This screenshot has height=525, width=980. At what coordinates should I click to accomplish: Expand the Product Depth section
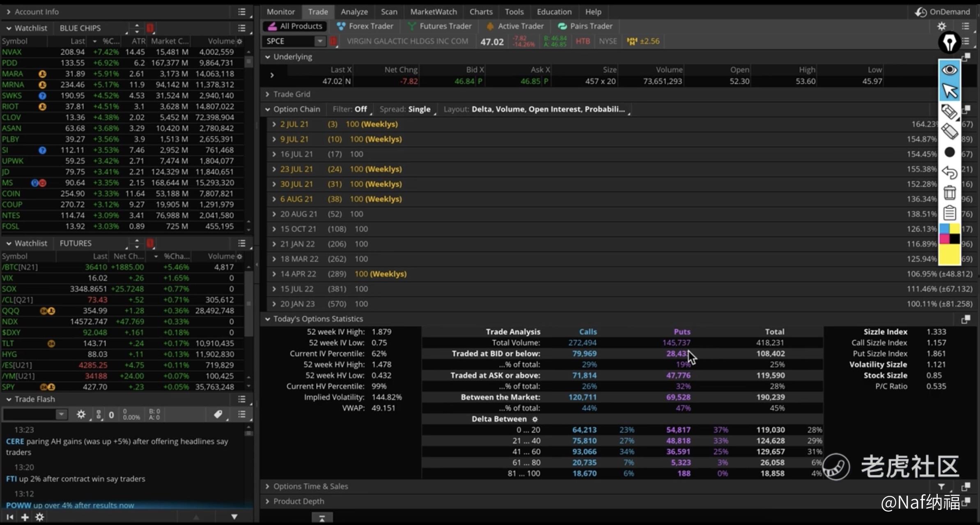[x=267, y=501]
